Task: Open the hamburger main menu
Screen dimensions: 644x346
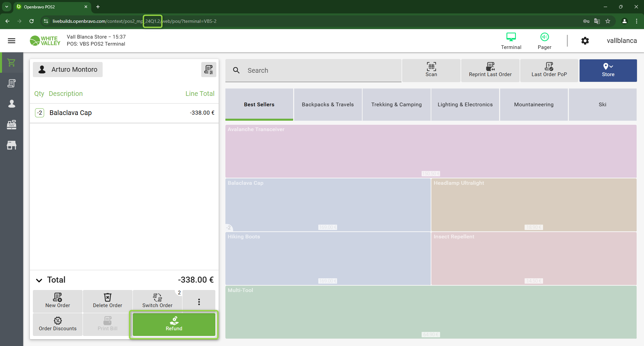Action: tap(11, 41)
